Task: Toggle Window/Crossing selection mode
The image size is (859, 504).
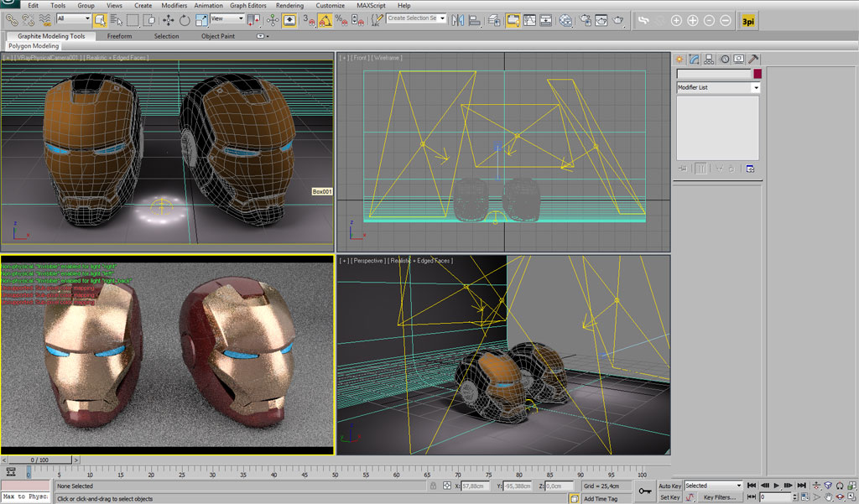Action: 149,20
